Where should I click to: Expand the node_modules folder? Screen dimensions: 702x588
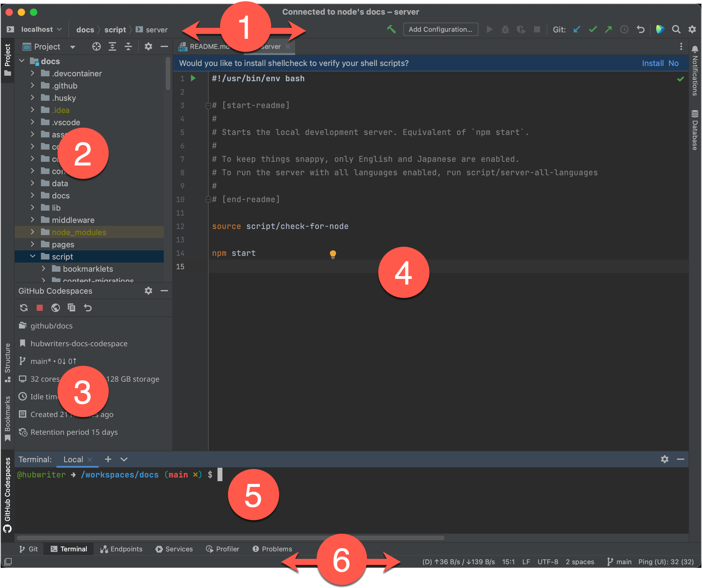[32, 232]
